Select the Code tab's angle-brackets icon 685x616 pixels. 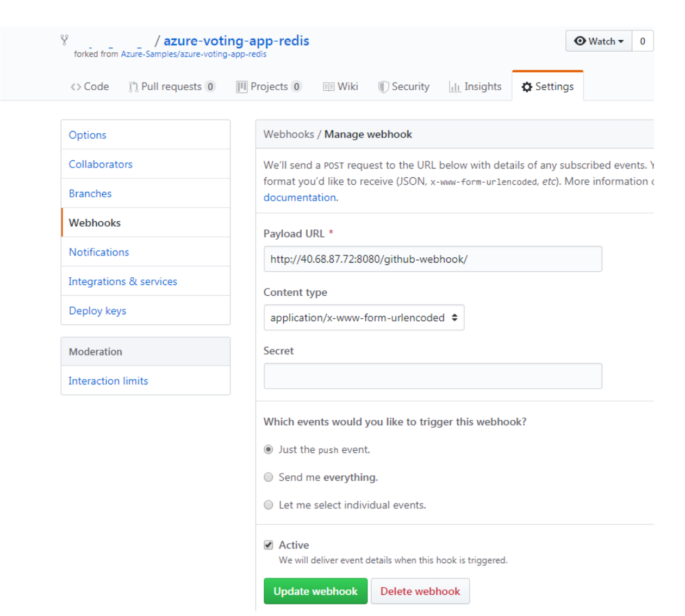[75, 86]
